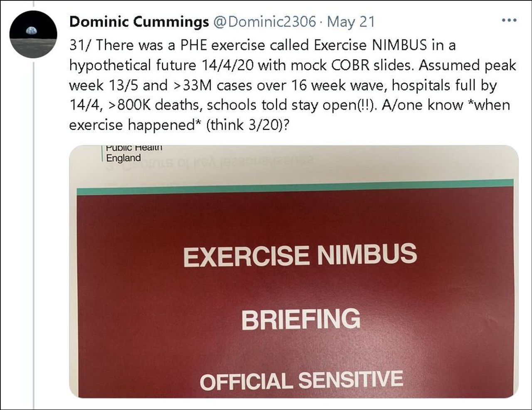Click the green stripe above the red cover
The width and height of the screenshot is (532, 410).
coord(295,187)
